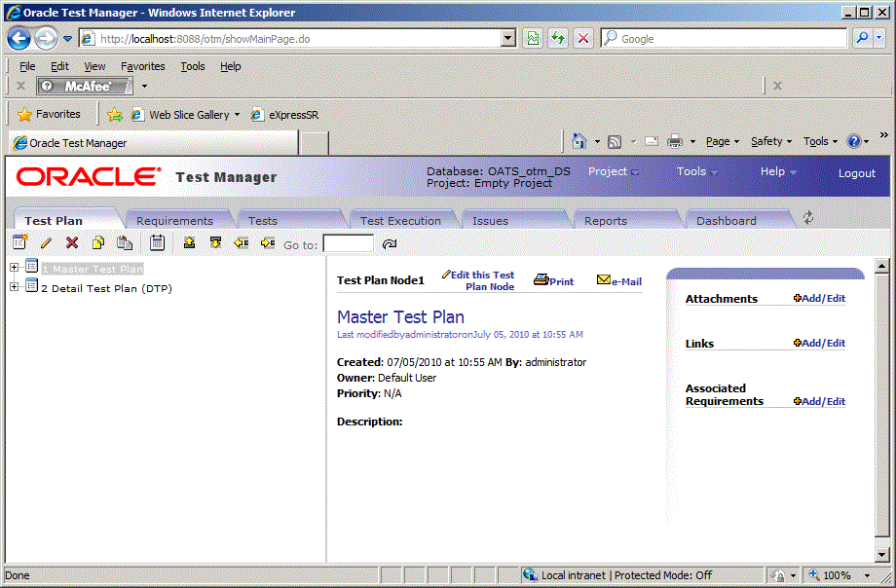Screen dimensions: 896x588
Task: Click the yellow Move node up icon
Action: click(189, 243)
